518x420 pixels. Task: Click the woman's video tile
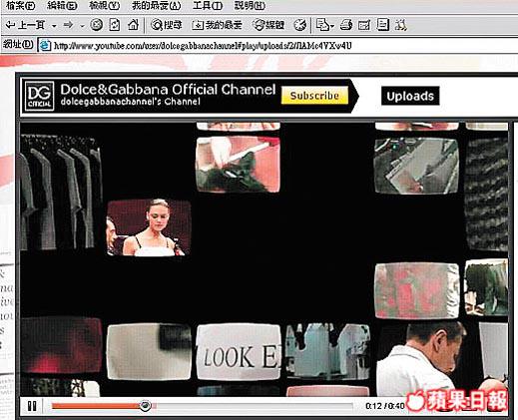(x=149, y=227)
